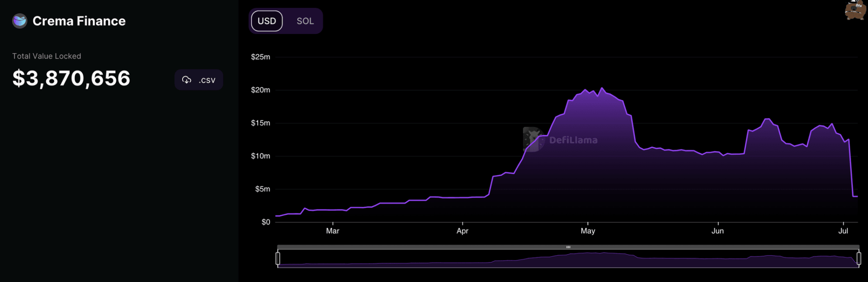Screen dimensions: 868x282
Task: Select the USD denomination toggle
Action: pyautogui.click(x=267, y=21)
